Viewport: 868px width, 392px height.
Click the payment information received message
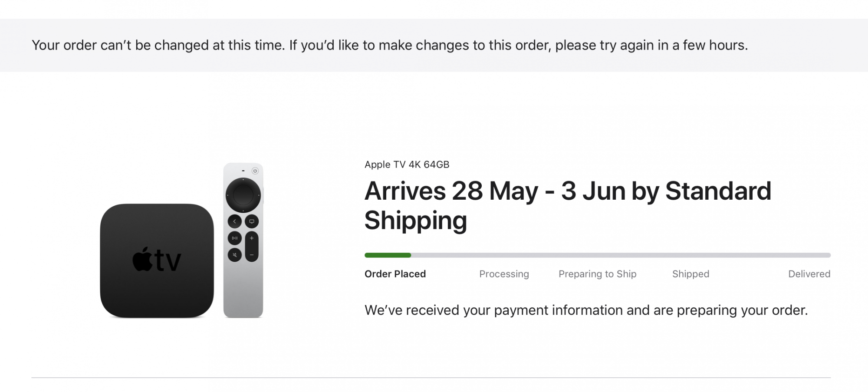point(586,310)
